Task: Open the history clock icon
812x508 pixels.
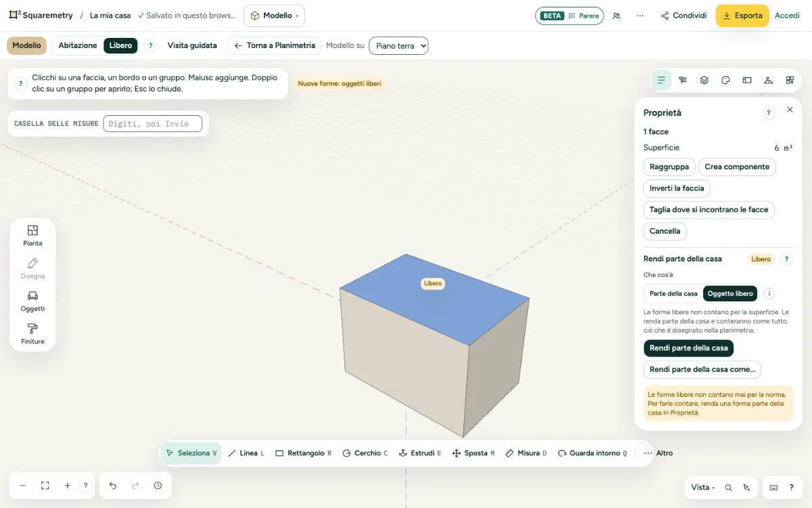Action: pyautogui.click(x=158, y=486)
